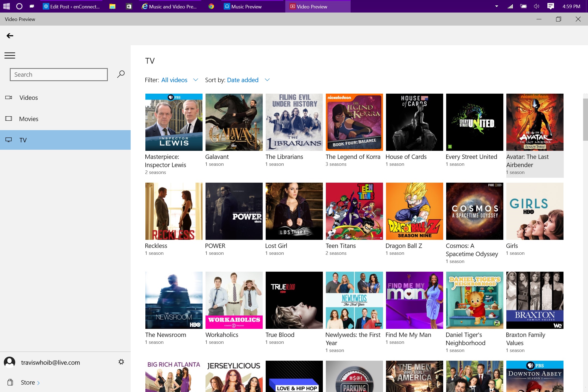Open the Find Me My Man poster

click(414, 300)
